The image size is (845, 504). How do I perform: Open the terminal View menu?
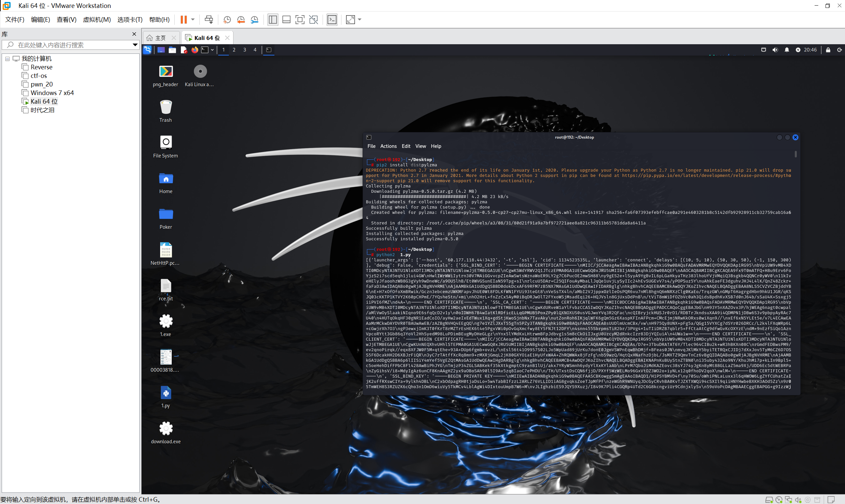421,146
